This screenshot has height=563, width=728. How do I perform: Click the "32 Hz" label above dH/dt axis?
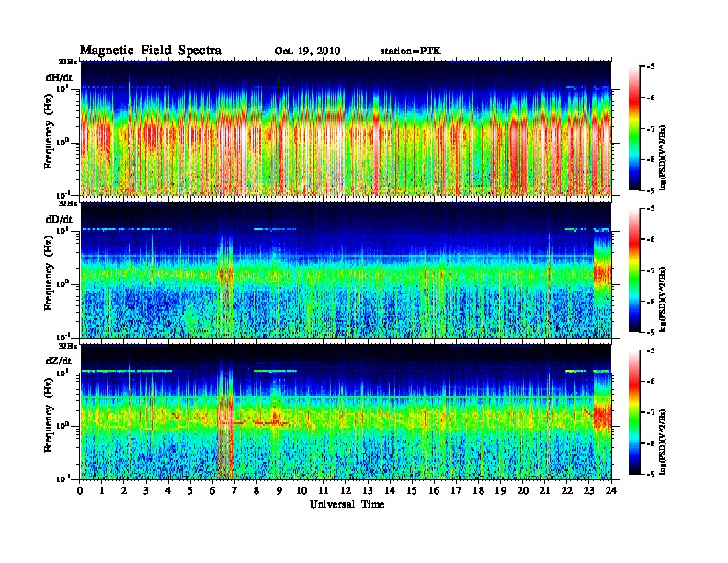(67, 61)
